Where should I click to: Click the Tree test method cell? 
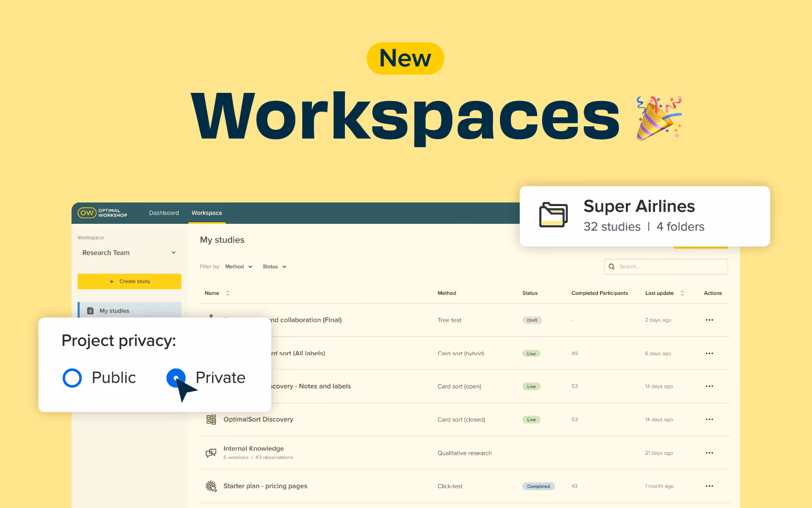[x=449, y=320]
